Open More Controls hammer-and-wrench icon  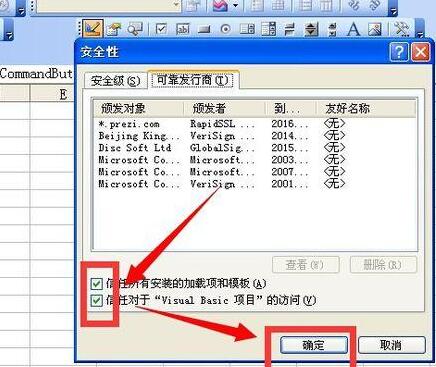(402, 29)
